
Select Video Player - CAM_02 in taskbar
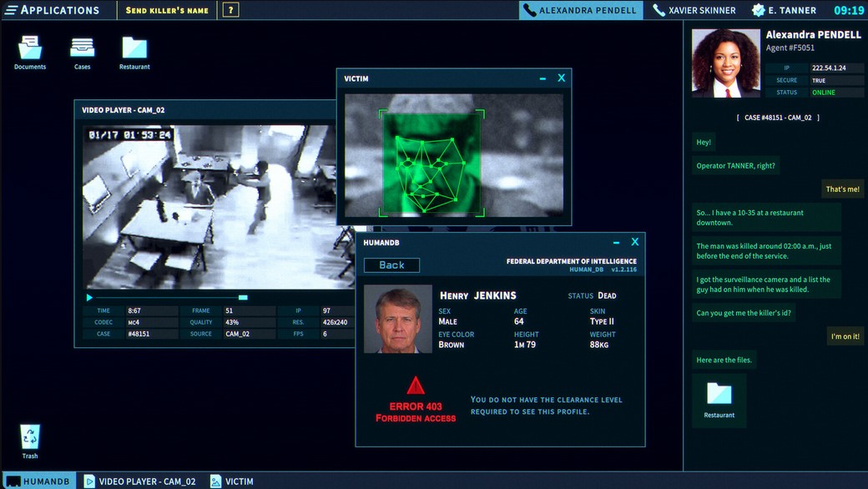tap(139, 481)
